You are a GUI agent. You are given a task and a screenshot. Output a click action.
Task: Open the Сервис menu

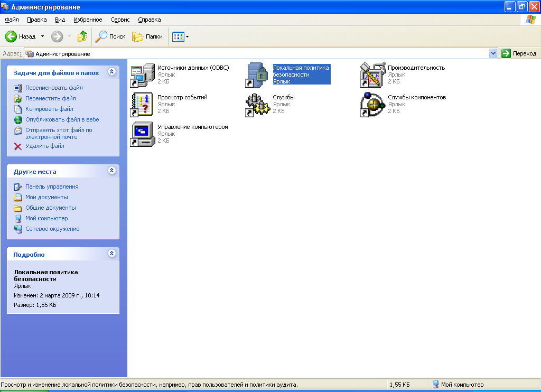(x=120, y=20)
